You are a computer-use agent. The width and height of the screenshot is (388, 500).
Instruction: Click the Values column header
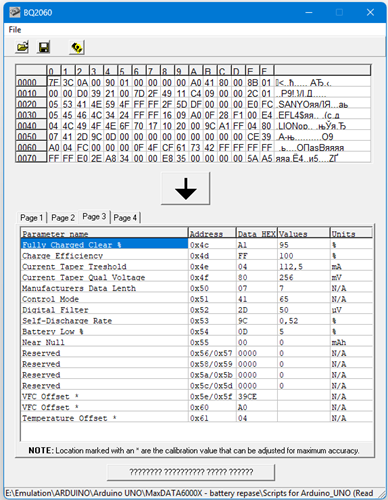coord(304,233)
